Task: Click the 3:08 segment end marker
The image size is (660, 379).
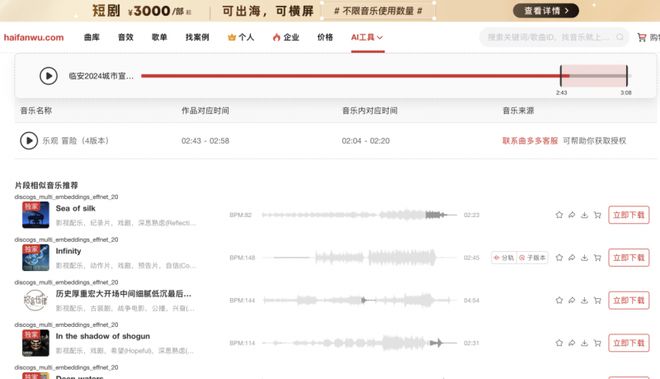Action: coord(627,76)
